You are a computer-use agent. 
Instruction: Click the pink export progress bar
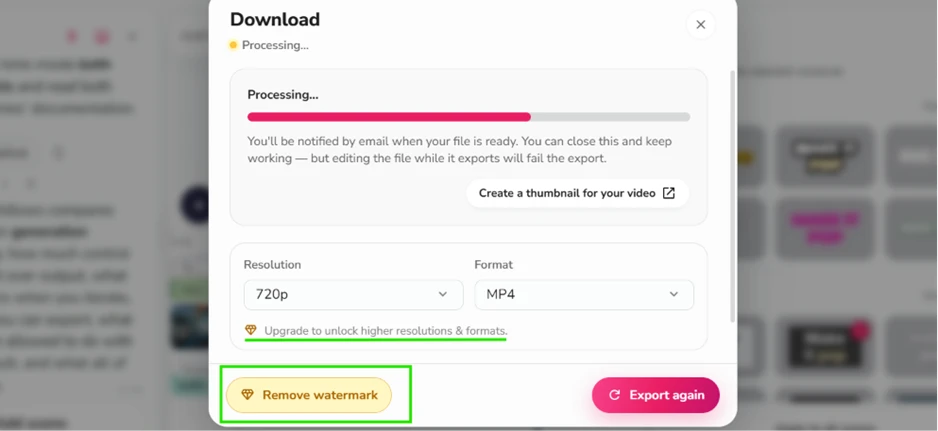pos(468,117)
